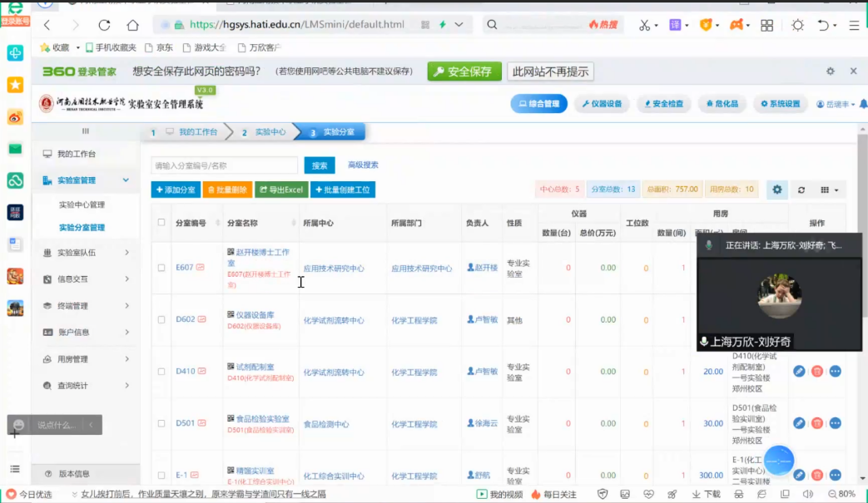Click the QR code icon beside 仪器设备库
The width and height of the screenshot is (868, 503).
tap(231, 315)
